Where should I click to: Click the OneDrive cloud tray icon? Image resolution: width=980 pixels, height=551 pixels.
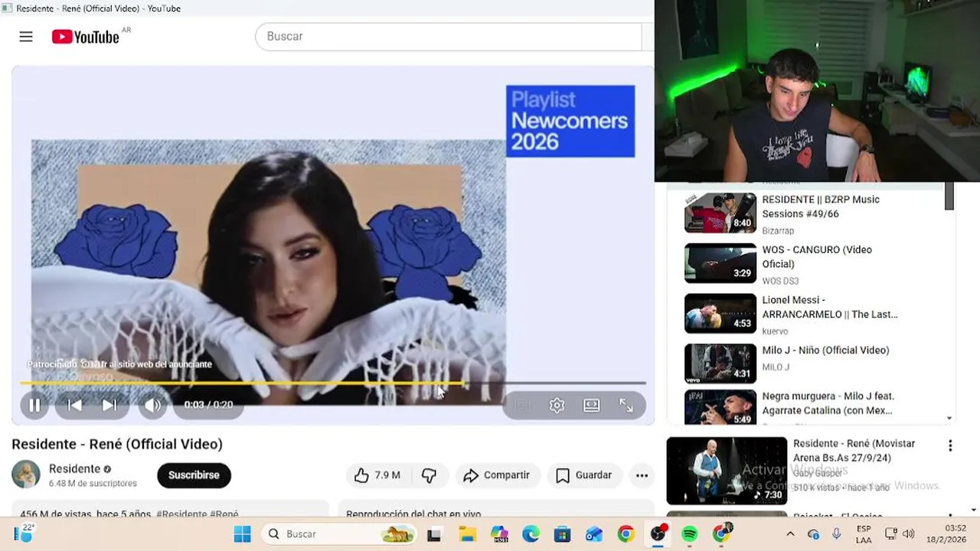(x=814, y=534)
